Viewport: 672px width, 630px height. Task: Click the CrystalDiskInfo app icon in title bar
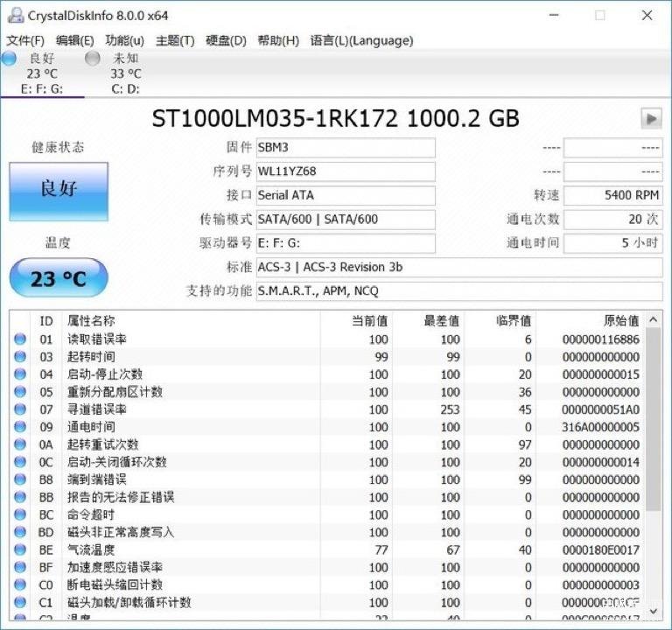pos(16,16)
